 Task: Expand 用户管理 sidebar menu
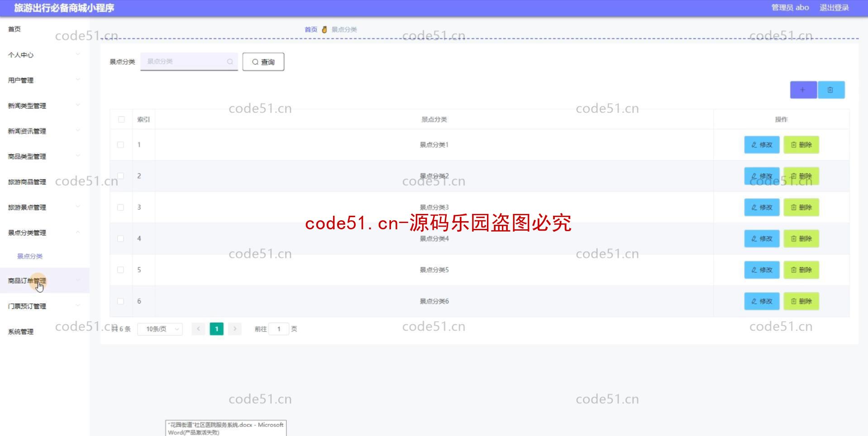pyautogui.click(x=44, y=80)
